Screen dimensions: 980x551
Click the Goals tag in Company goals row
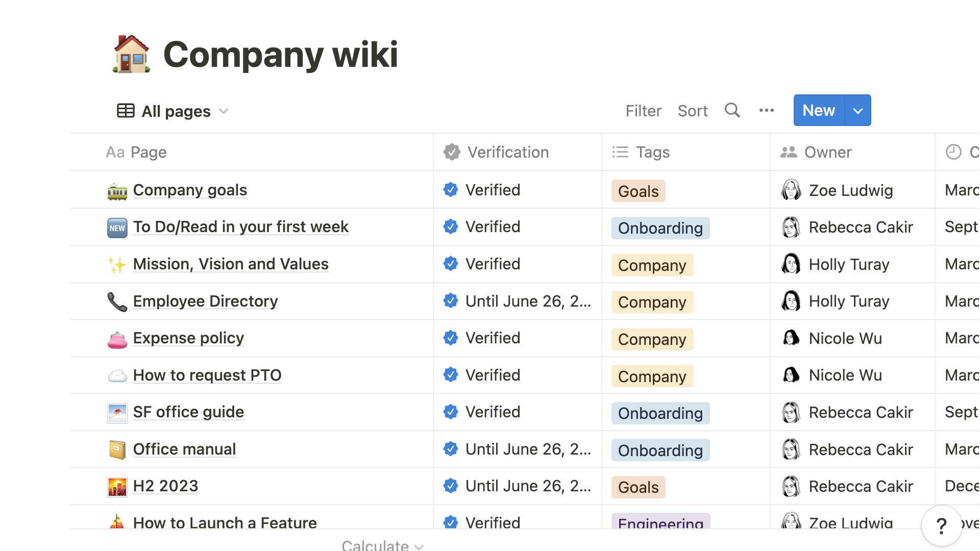[x=638, y=191]
